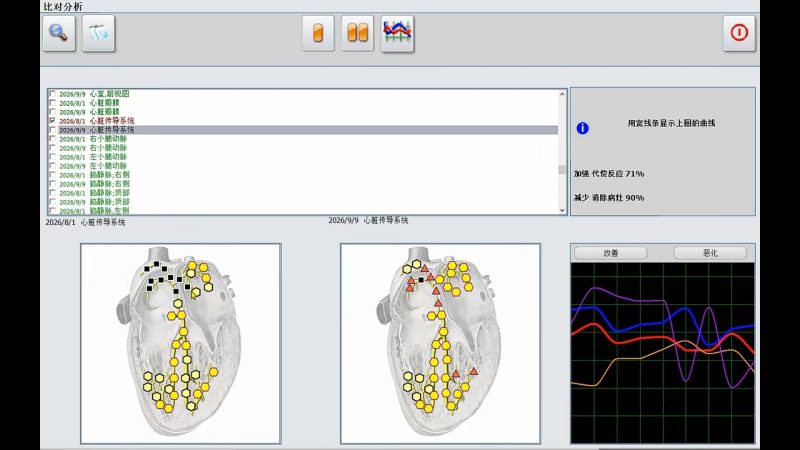Image resolution: width=800 pixels, height=450 pixels.
Task: Select the red 2026/8/1 心脏传导系统 row text
Action: coord(96,121)
